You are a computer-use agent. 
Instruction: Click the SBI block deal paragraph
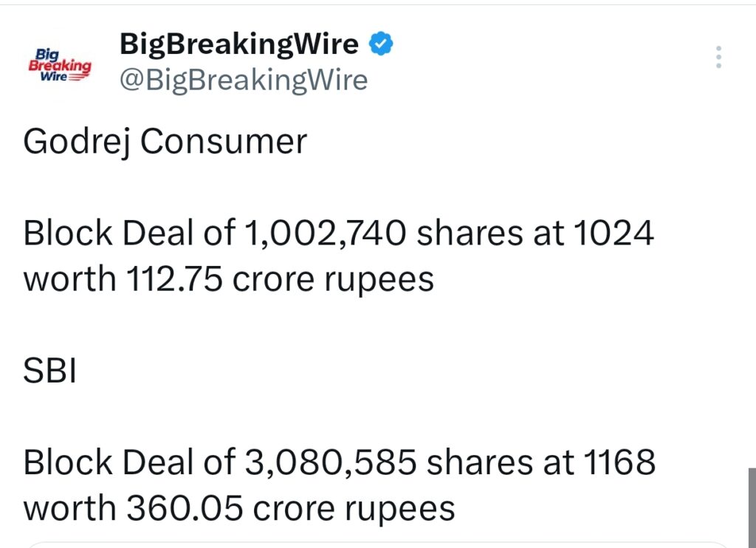pyautogui.click(x=340, y=484)
